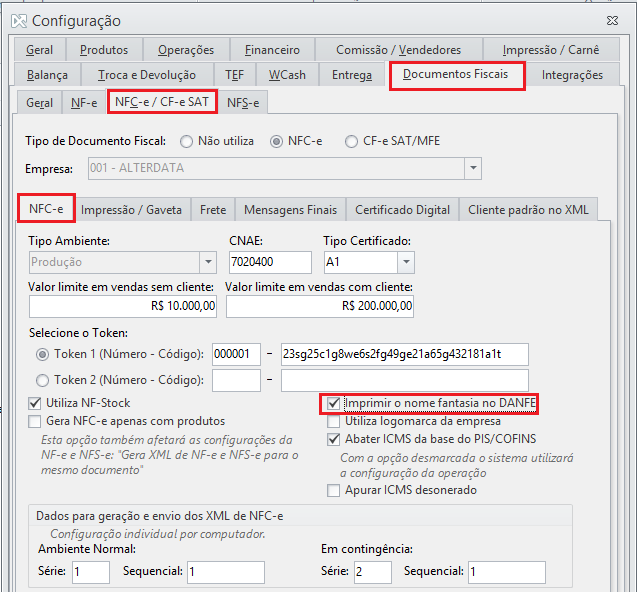Go to the Financeiro tab

[x=272, y=50]
